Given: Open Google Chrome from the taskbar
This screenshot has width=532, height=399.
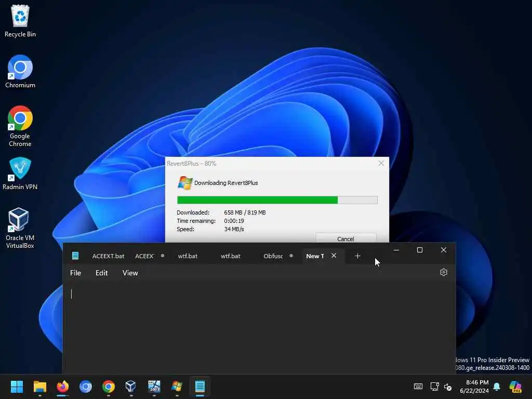Looking at the screenshot, I should click(x=109, y=387).
